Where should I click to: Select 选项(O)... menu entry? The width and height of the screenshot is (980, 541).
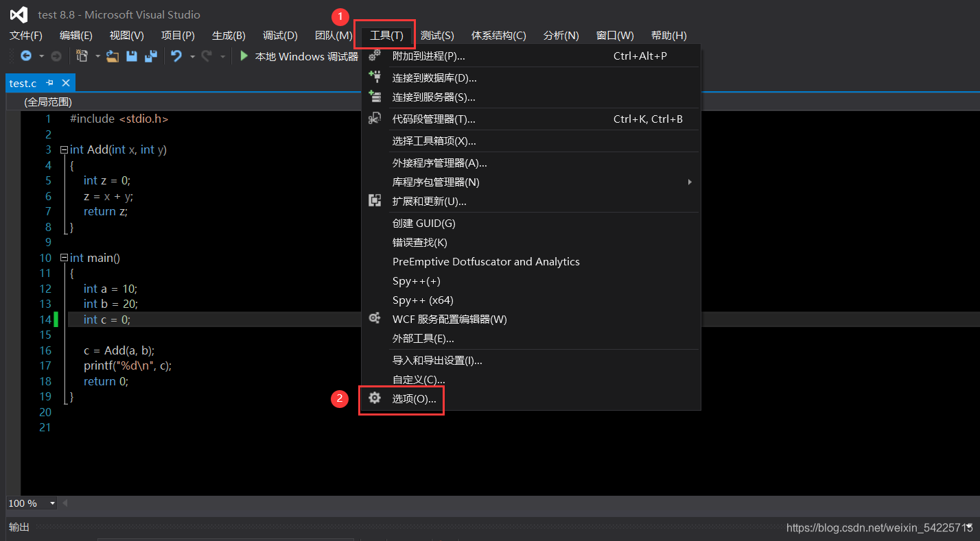pos(531,398)
